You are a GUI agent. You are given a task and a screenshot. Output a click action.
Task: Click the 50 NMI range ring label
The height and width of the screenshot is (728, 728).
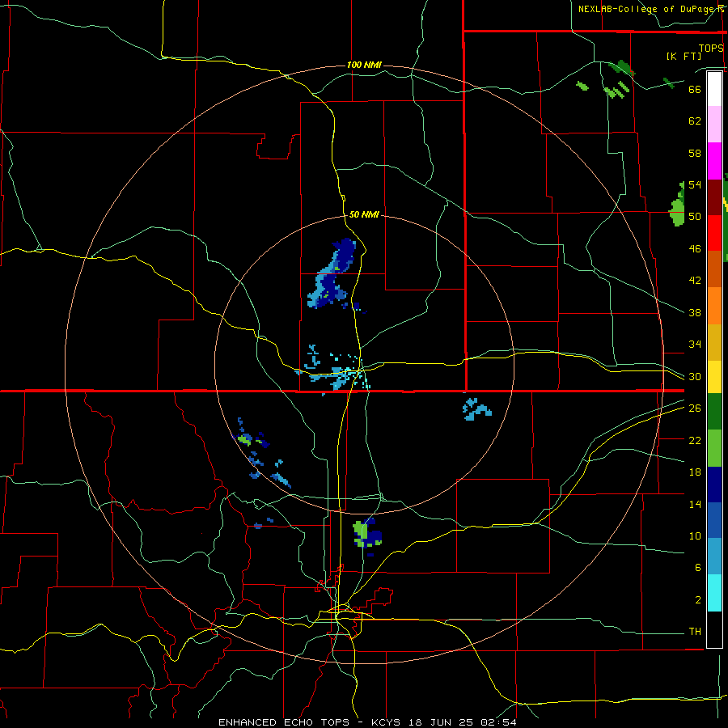click(364, 214)
